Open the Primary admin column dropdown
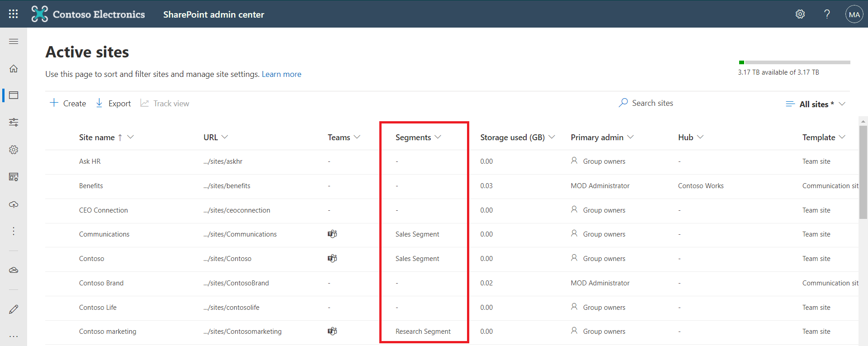This screenshot has width=868, height=346. pyautogui.click(x=630, y=137)
